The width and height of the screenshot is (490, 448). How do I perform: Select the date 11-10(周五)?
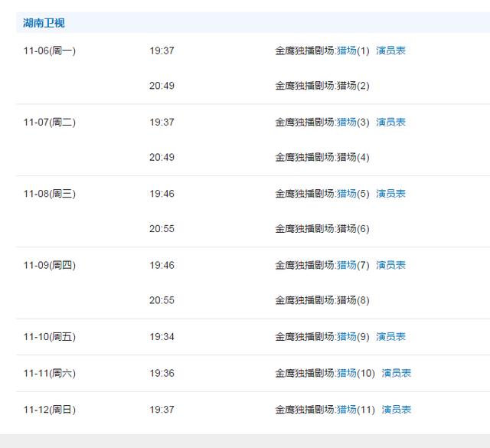point(50,337)
